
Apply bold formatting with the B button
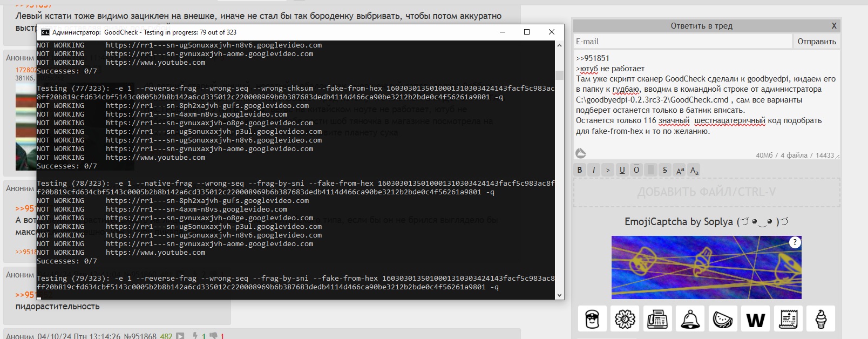(x=580, y=170)
